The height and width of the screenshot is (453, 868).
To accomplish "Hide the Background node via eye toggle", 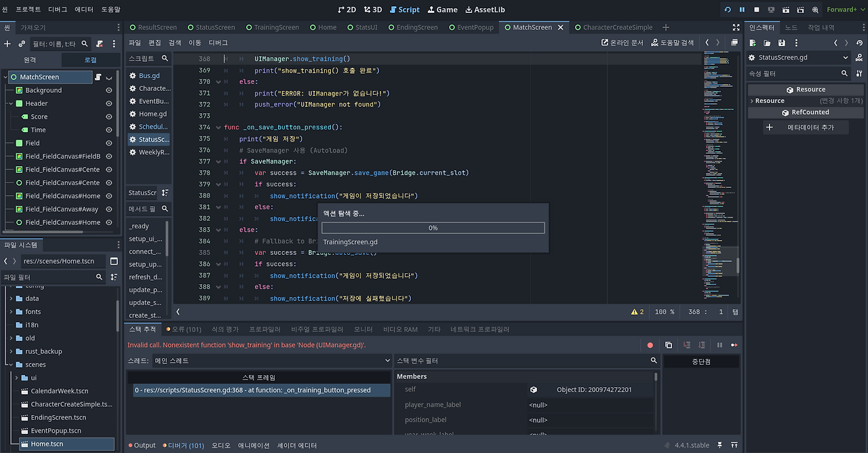I will point(108,90).
